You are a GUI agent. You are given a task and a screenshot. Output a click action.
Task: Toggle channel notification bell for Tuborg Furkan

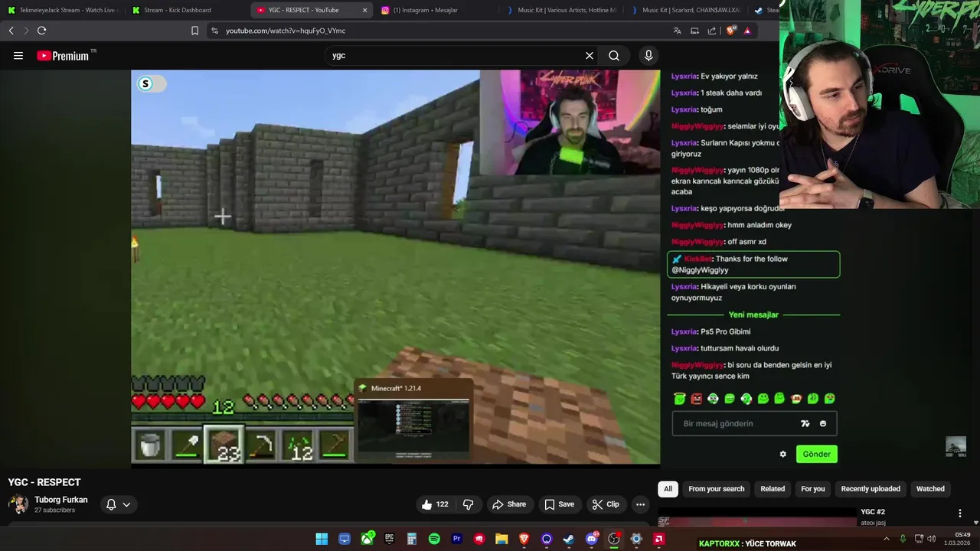click(111, 504)
